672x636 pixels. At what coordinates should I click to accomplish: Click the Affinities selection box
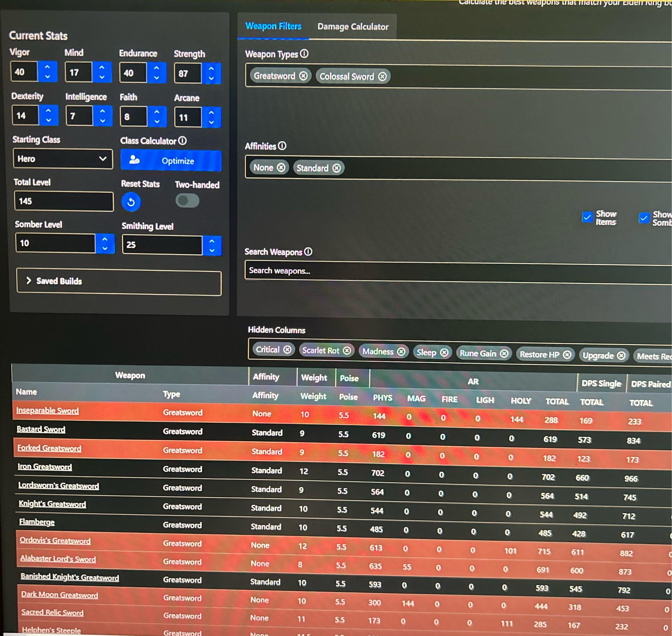click(x=458, y=168)
